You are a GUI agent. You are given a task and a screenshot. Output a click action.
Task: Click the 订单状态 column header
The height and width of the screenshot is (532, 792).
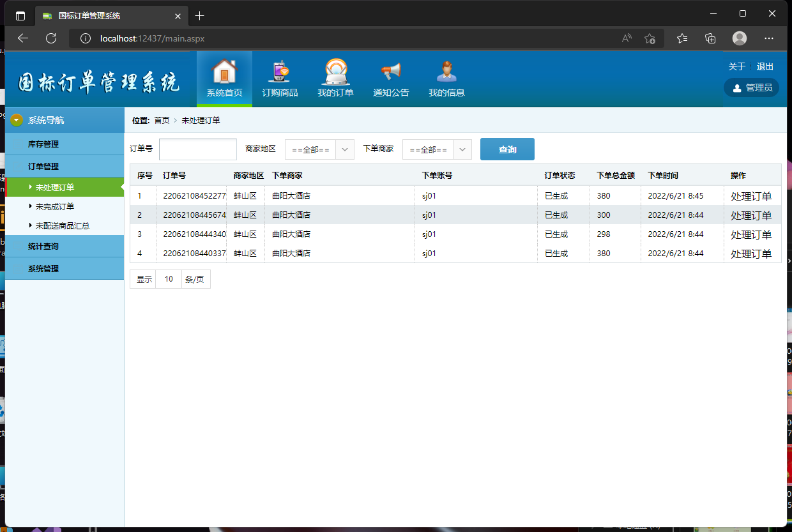[x=560, y=175]
